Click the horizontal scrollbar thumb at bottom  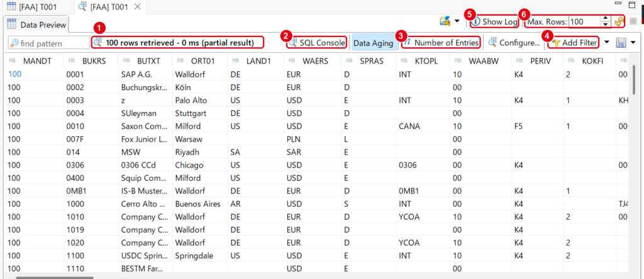[55, 277]
